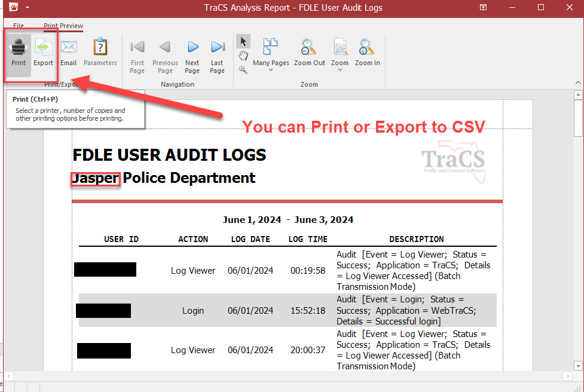
Task: Click the TraCS application icon in title bar
Action: (x=12, y=8)
